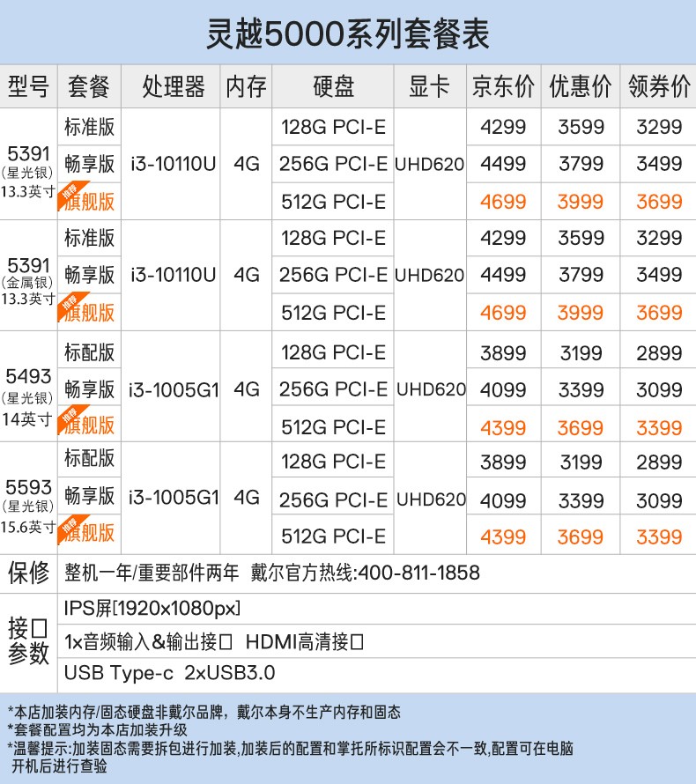Click 优惠价 3799 for 5391 星光银 畅享版
Screen dimensions: 696x784
[x=581, y=164]
